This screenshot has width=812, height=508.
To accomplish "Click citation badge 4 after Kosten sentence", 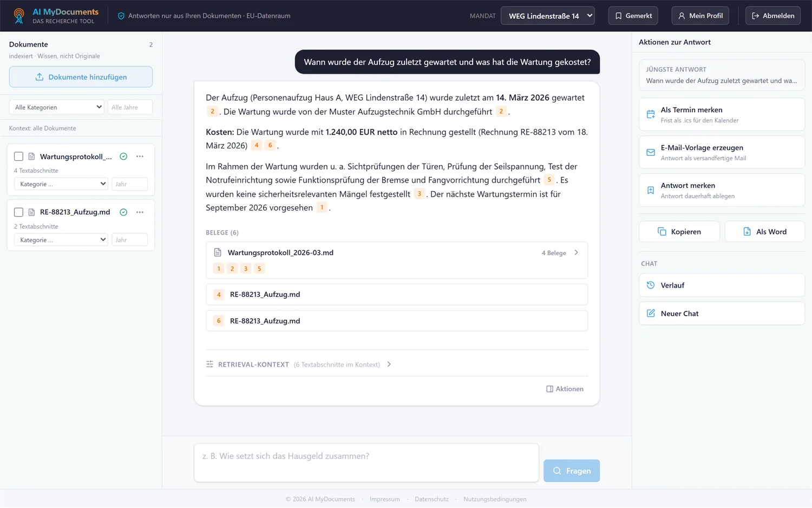I will pyautogui.click(x=257, y=145).
